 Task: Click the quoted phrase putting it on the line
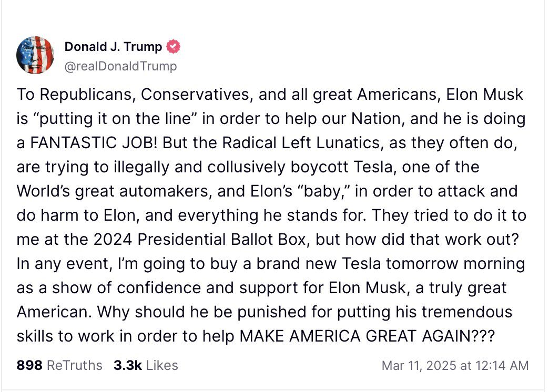coord(115,119)
